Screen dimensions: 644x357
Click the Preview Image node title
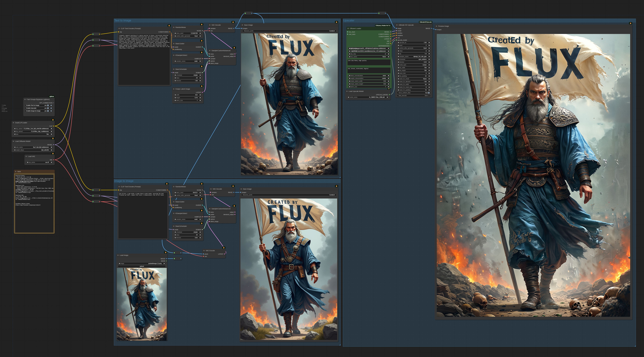(x=443, y=26)
